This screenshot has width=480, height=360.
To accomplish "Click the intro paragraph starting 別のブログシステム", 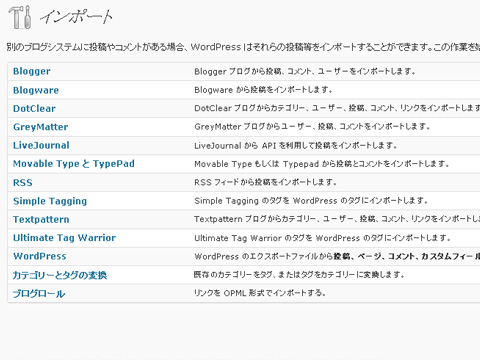I will (243, 47).
